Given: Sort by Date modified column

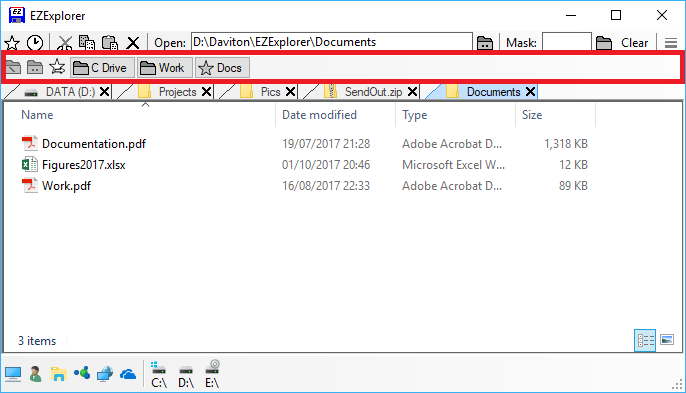Looking at the screenshot, I should coord(319,115).
